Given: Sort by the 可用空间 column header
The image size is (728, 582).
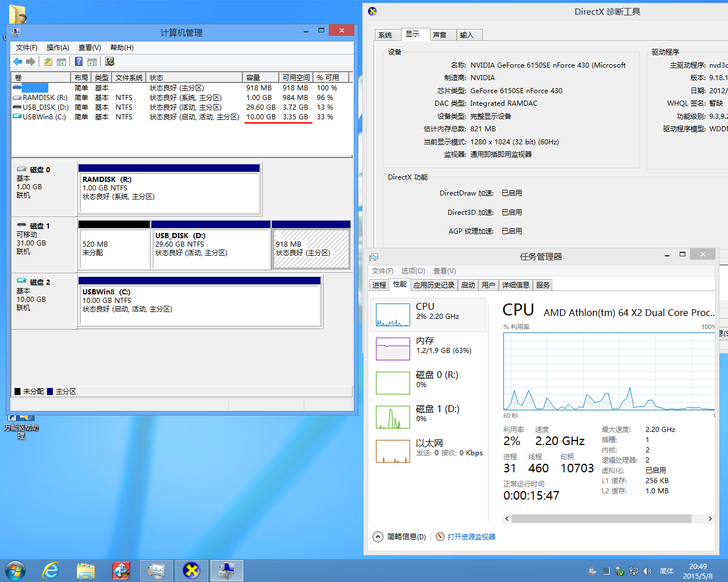Looking at the screenshot, I should 296,77.
